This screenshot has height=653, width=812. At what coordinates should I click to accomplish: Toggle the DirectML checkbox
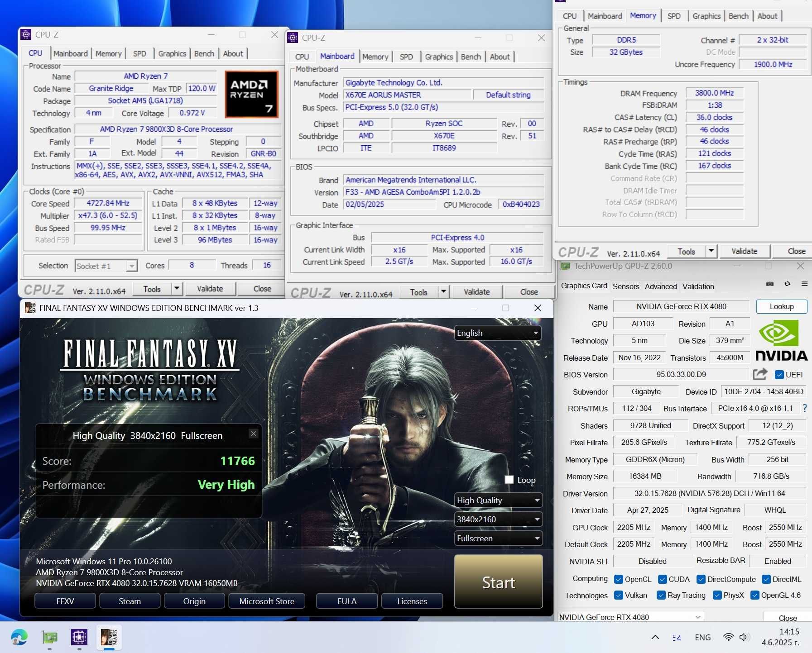[x=766, y=579]
